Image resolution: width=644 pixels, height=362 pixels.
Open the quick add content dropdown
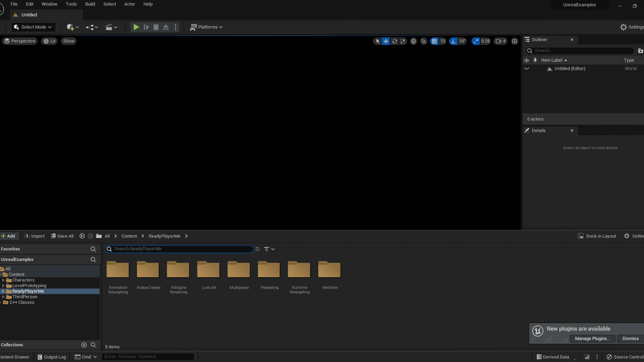(72, 27)
